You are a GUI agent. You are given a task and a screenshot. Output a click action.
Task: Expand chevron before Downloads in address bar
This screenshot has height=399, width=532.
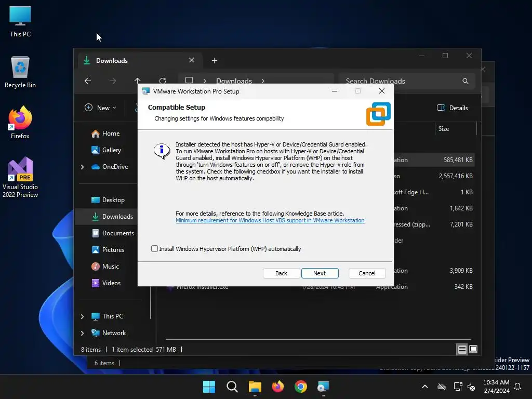coord(205,81)
